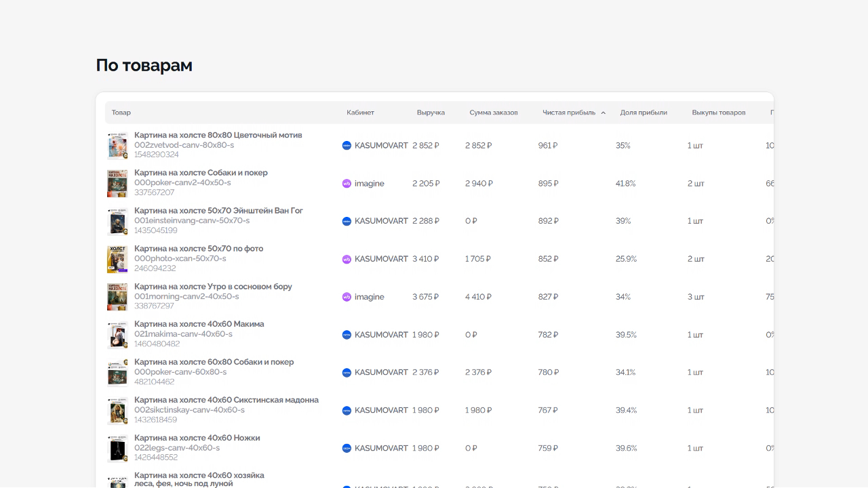Click thumbnail of 50x70 по фото canvas

point(117,260)
